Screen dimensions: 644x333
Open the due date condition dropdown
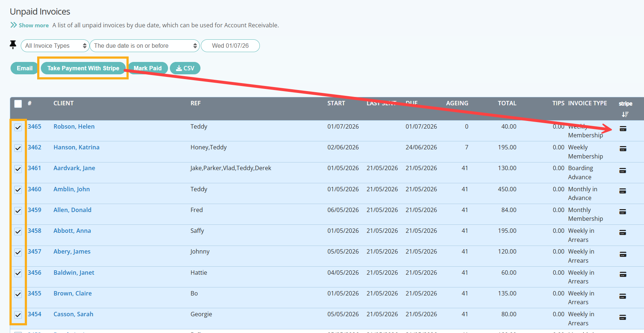pos(145,46)
